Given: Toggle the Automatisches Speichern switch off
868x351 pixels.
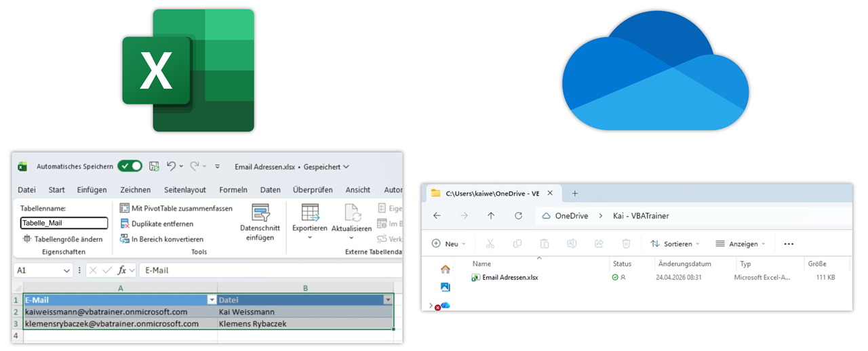Looking at the screenshot, I should tap(130, 166).
